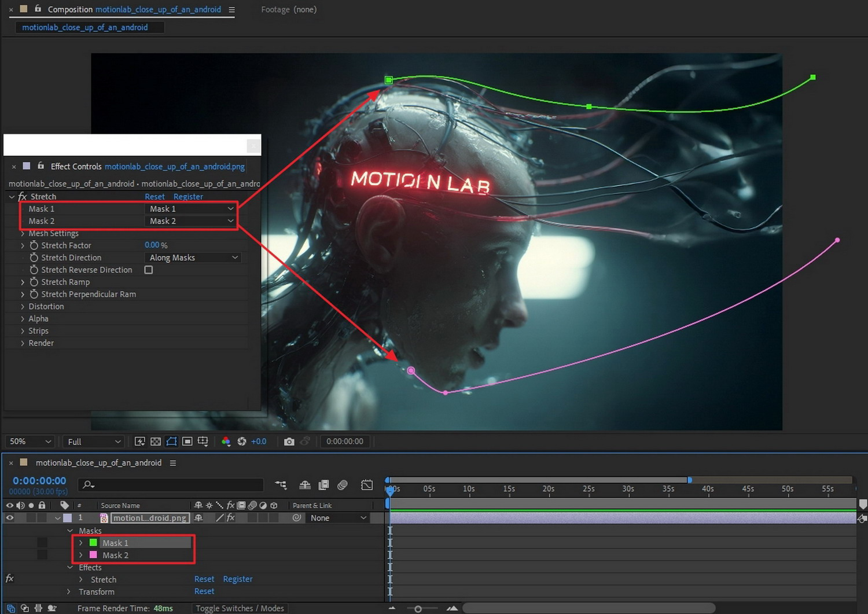The width and height of the screenshot is (868, 614).
Task: Toggle the In/Out/Duration pane icon
Action: pyautogui.click(x=38, y=608)
